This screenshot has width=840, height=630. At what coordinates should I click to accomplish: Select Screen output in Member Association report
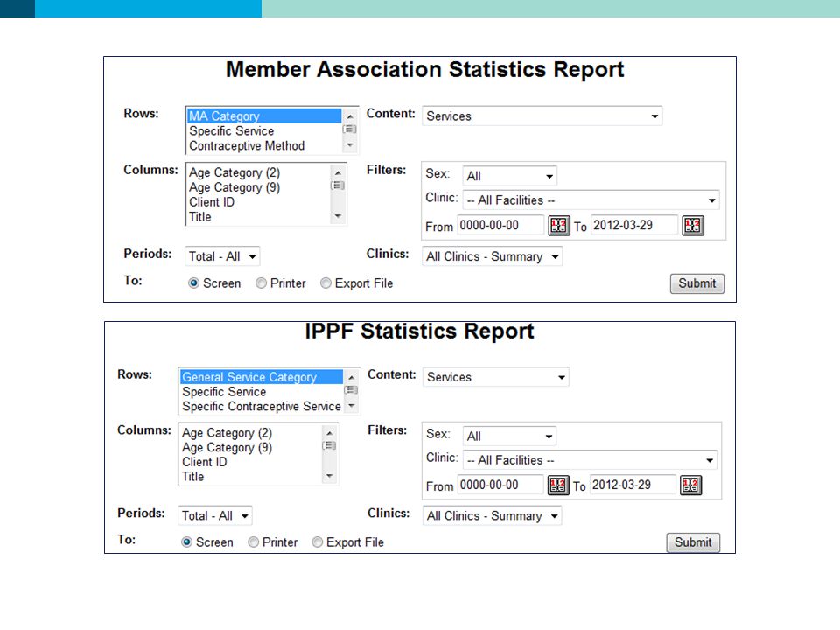click(x=194, y=283)
